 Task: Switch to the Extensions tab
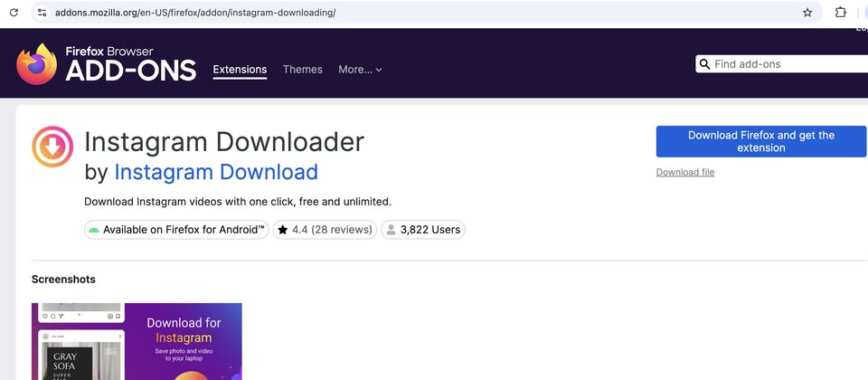pos(240,70)
